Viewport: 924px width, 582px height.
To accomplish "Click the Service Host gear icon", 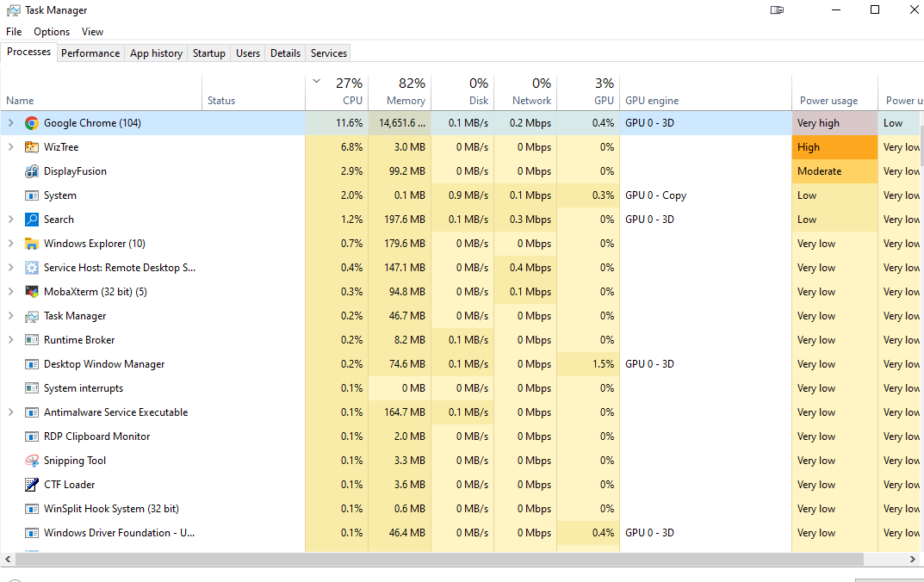I will tap(32, 268).
